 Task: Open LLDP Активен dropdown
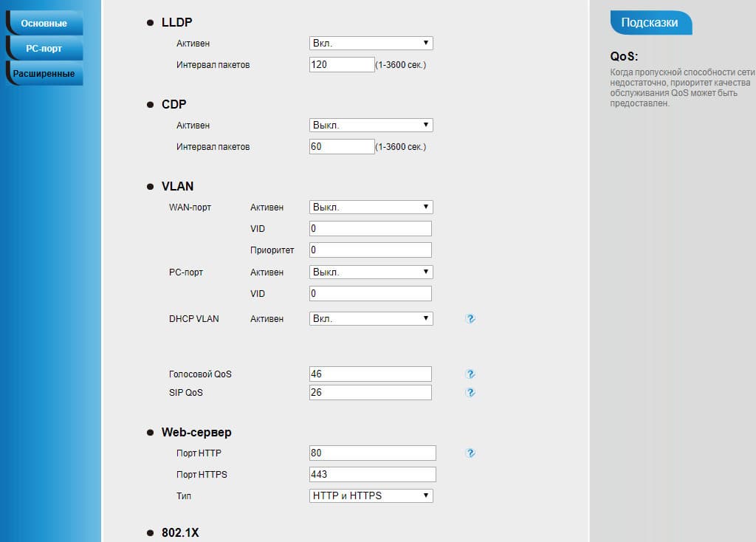pyautogui.click(x=371, y=44)
